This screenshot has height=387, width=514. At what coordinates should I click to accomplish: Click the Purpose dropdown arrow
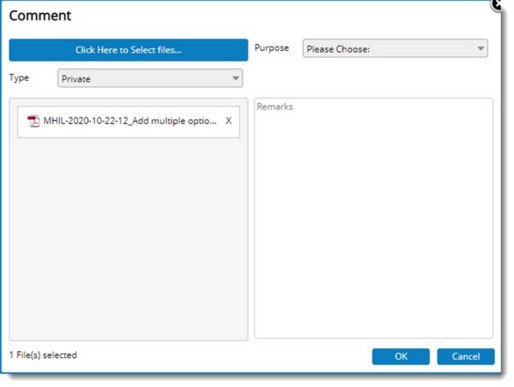480,49
